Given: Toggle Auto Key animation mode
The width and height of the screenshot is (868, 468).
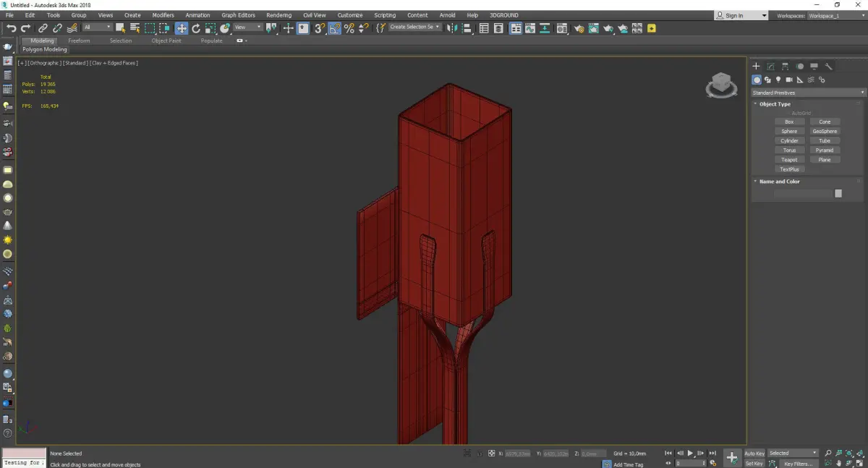Looking at the screenshot, I should pyautogui.click(x=754, y=454).
